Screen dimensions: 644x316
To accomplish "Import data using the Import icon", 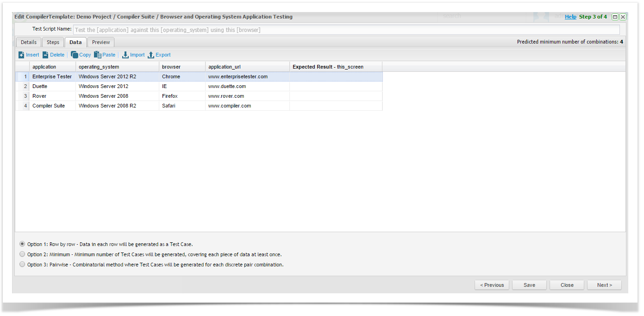I will (x=125, y=55).
